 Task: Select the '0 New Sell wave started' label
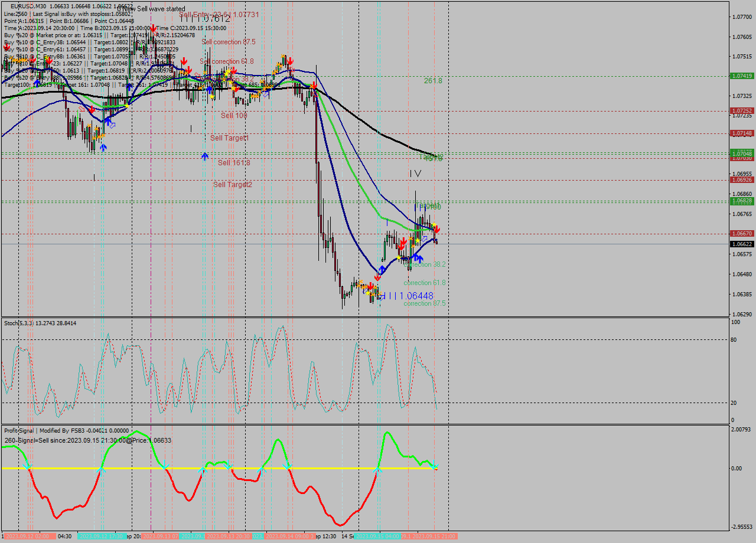[151, 9]
